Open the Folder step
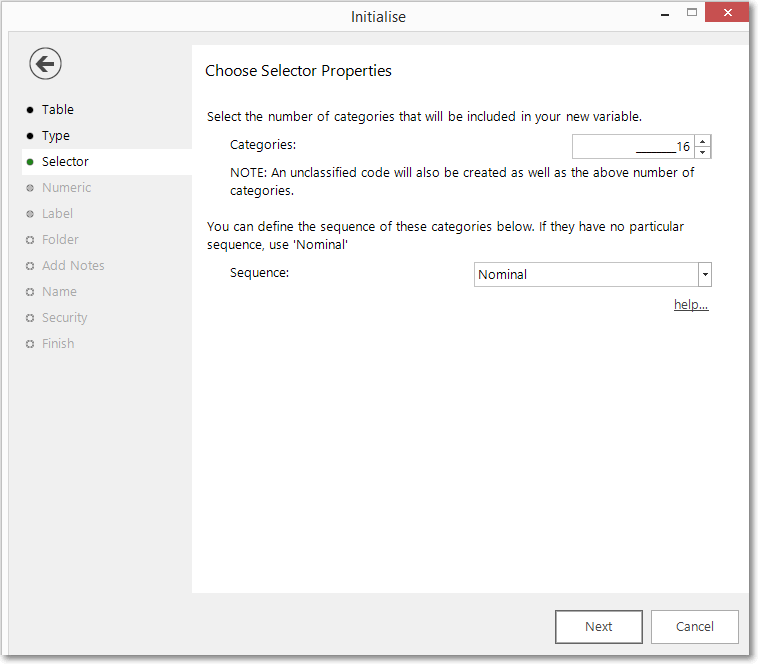This screenshot has width=758, height=664. point(60,240)
